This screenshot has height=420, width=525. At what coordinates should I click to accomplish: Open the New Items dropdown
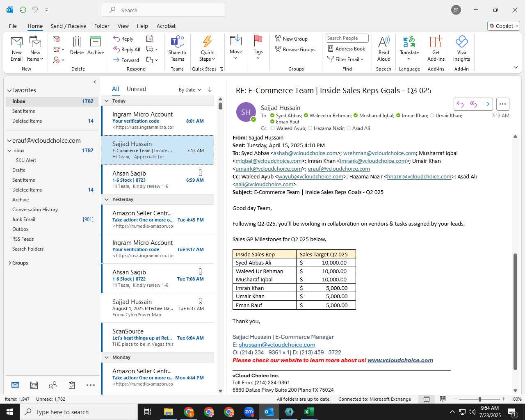point(35,56)
